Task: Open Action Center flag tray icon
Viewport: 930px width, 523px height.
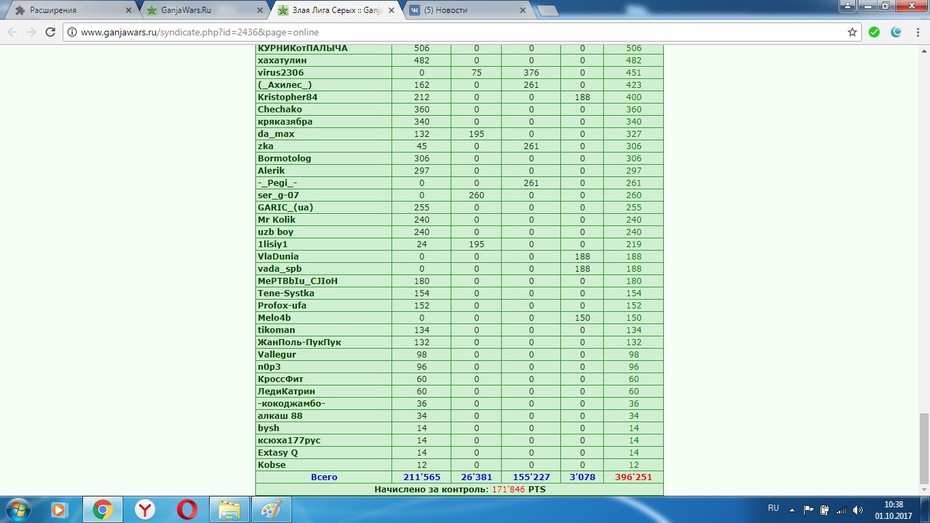Action: [808, 510]
